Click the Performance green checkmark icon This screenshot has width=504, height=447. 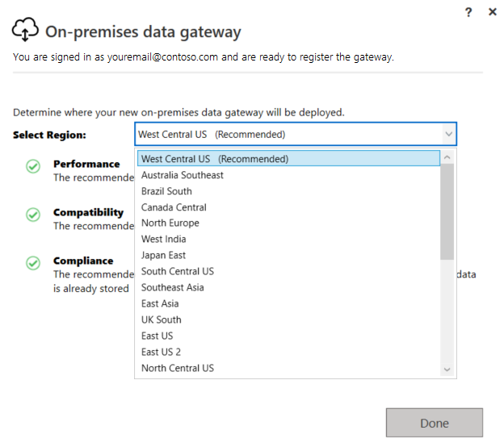[x=33, y=167]
